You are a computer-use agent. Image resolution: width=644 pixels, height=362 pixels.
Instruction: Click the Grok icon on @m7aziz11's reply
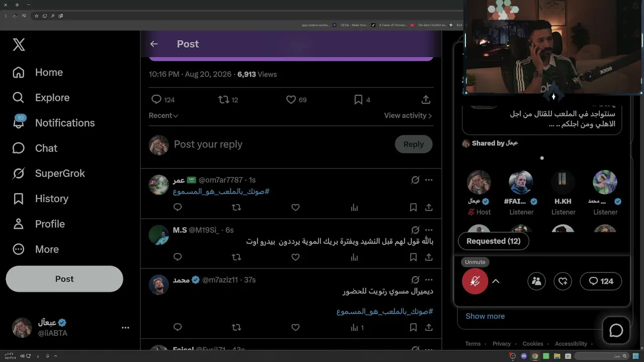(415, 280)
